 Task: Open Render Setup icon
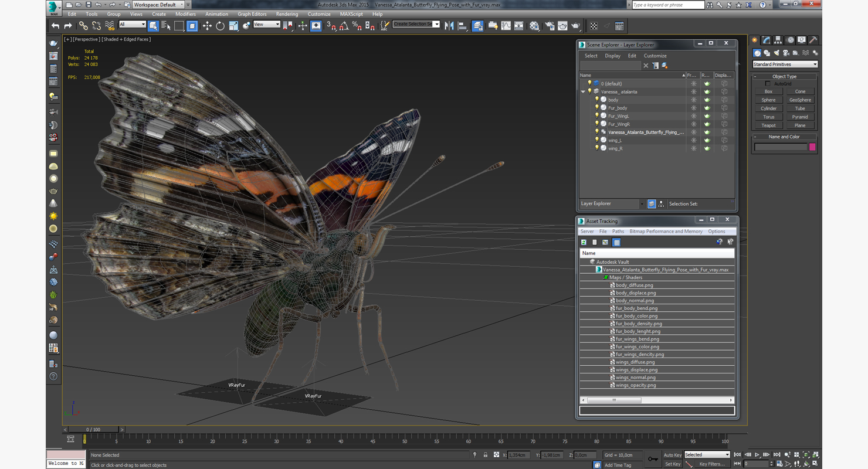pos(550,26)
